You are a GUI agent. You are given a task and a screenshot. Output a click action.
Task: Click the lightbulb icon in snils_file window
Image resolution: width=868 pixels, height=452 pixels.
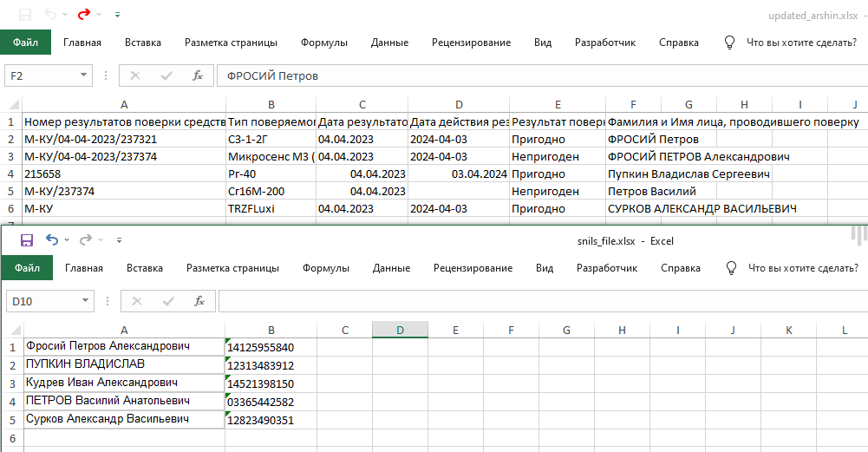pos(731,268)
